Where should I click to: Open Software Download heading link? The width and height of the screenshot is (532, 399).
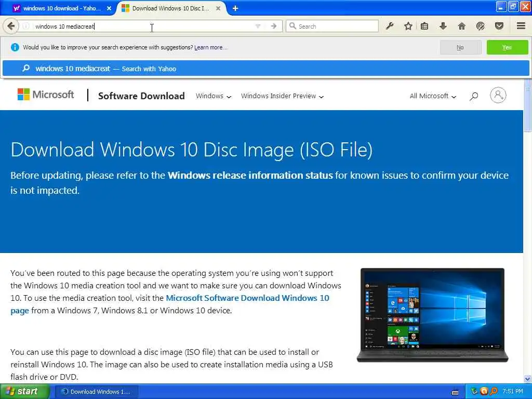pos(141,96)
